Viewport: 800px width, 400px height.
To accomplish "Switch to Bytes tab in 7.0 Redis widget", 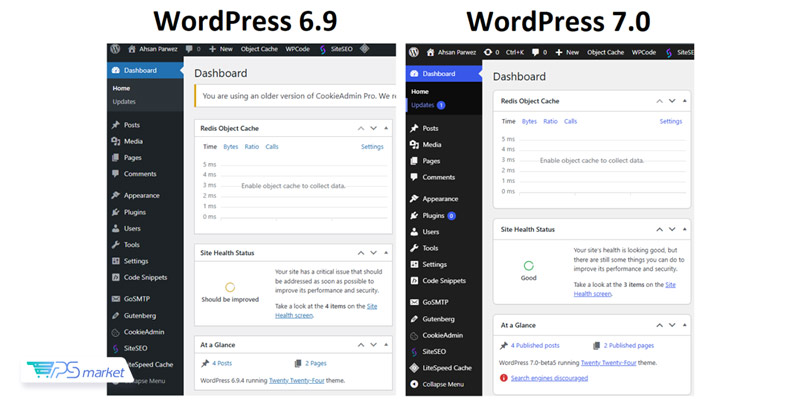I will pos(529,121).
